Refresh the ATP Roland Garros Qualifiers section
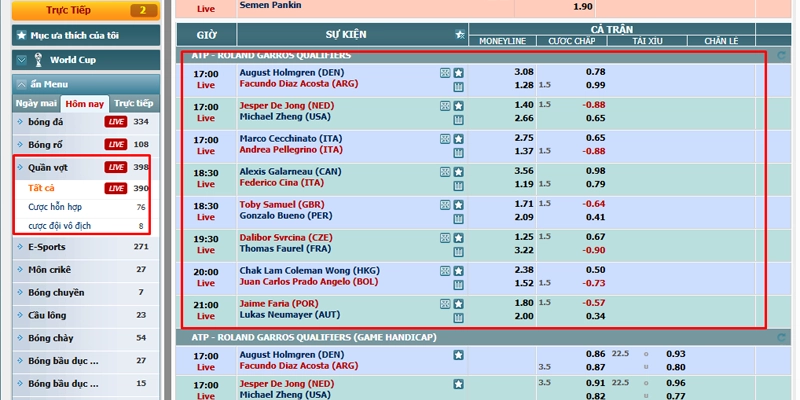 (781, 55)
